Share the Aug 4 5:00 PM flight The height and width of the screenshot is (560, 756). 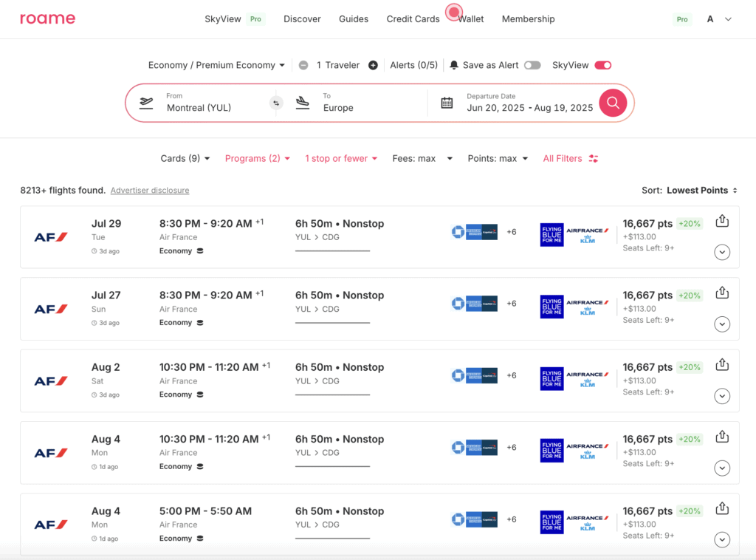(722, 508)
